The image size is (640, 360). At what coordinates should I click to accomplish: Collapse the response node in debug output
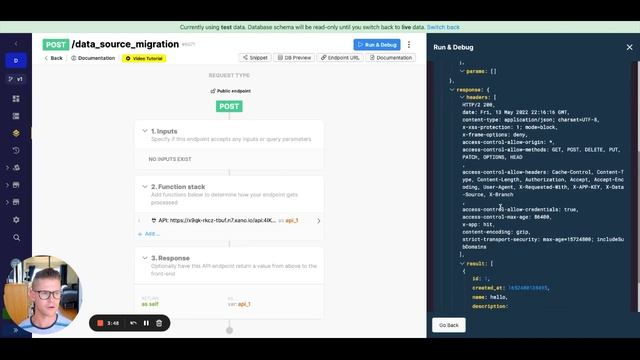pyautogui.click(x=452, y=89)
